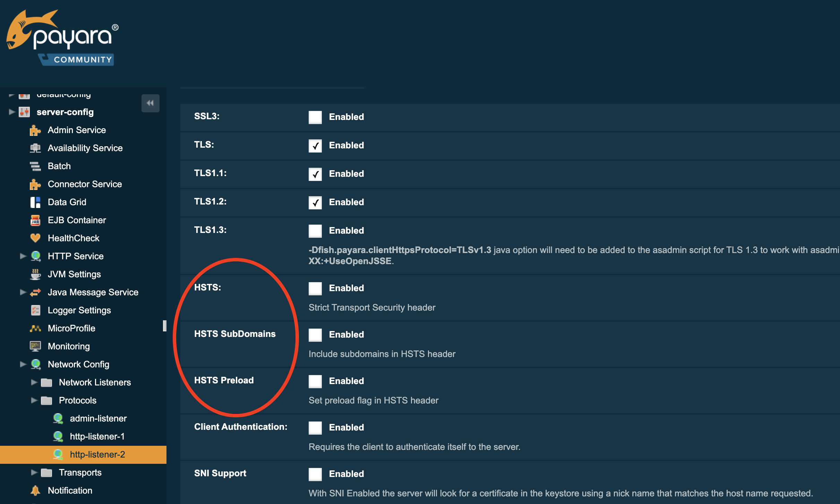
Task: Click the JVM Settings coffee cup icon
Action: pos(35,274)
